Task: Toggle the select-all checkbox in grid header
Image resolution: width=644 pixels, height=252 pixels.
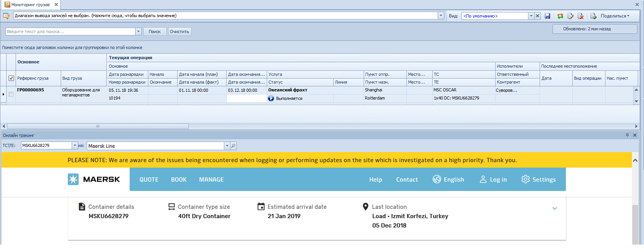Action: [11, 78]
